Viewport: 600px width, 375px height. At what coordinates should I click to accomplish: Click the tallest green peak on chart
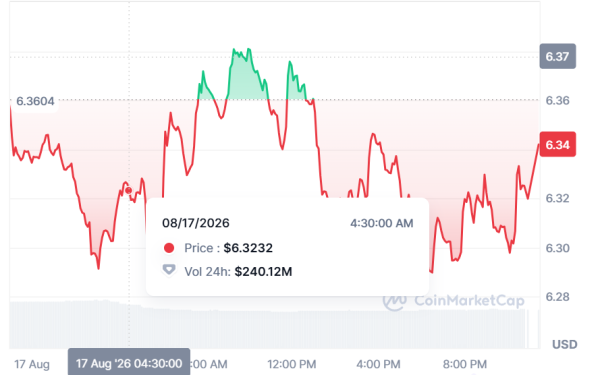(234, 50)
